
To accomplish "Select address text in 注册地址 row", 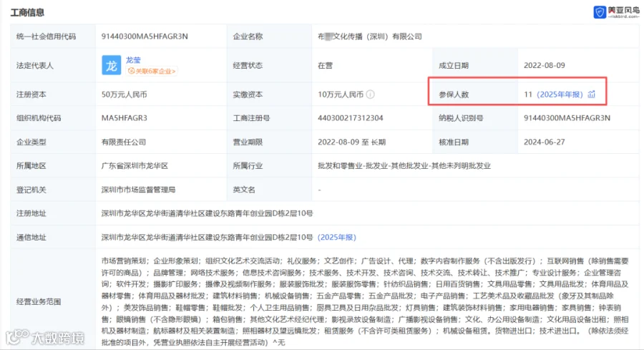I will [x=207, y=213].
